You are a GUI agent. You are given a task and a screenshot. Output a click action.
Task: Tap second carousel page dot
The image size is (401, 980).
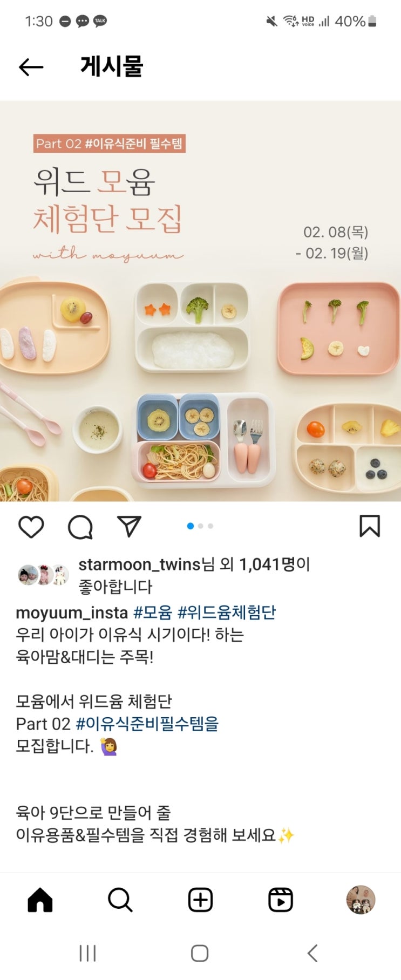[201, 526]
